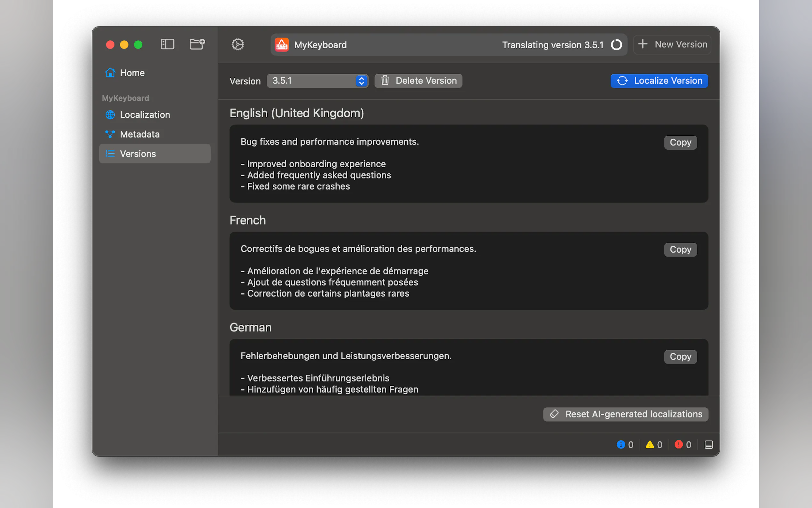Screen dimensions: 812x508
Task: Go to Home in the sidebar
Action: click(132, 73)
